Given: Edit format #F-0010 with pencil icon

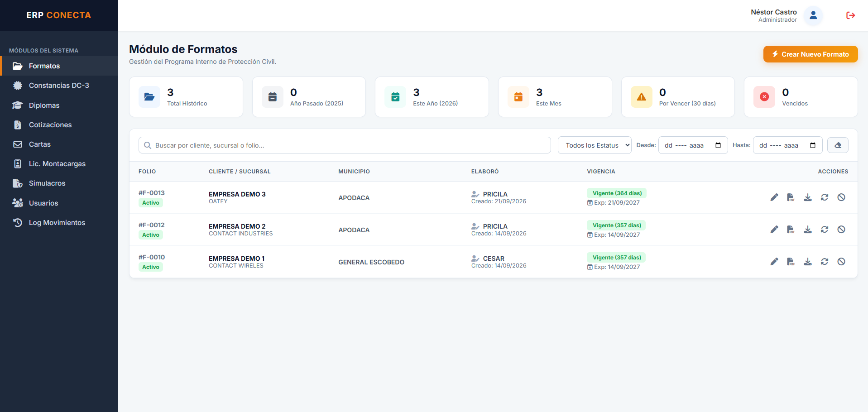Looking at the screenshot, I should pos(774,262).
